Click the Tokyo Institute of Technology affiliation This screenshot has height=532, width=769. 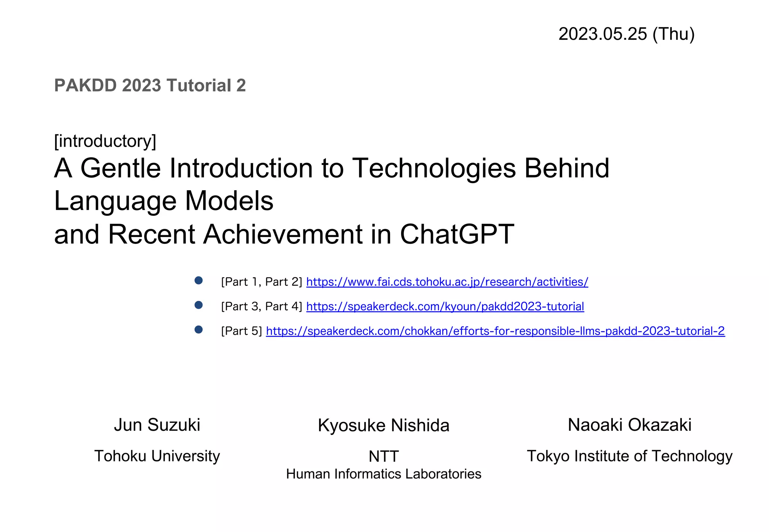pos(629,456)
